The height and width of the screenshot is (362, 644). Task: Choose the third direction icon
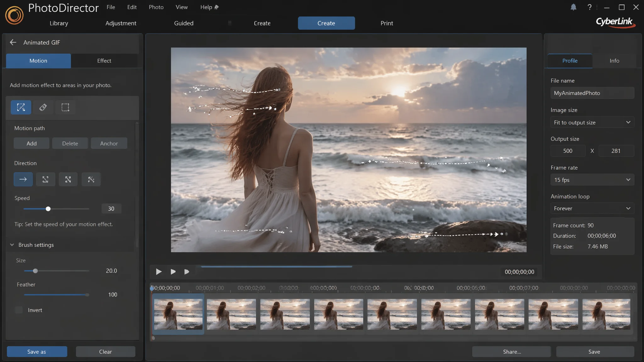point(68,179)
